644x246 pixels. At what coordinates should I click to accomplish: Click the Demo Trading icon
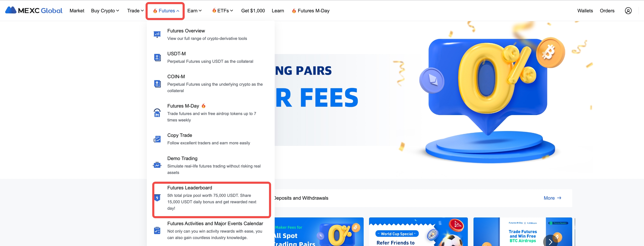pos(157,165)
